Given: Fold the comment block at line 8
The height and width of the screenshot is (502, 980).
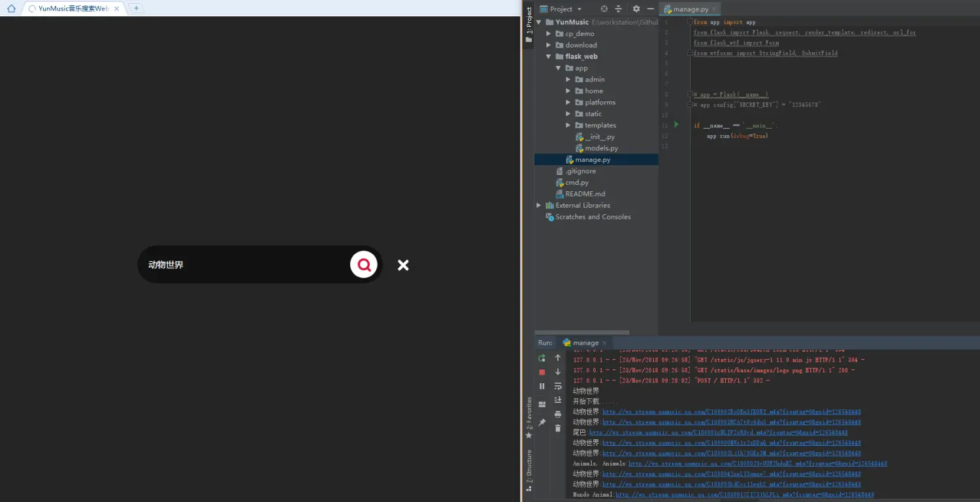Looking at the screenshot, I should [690, 94].
